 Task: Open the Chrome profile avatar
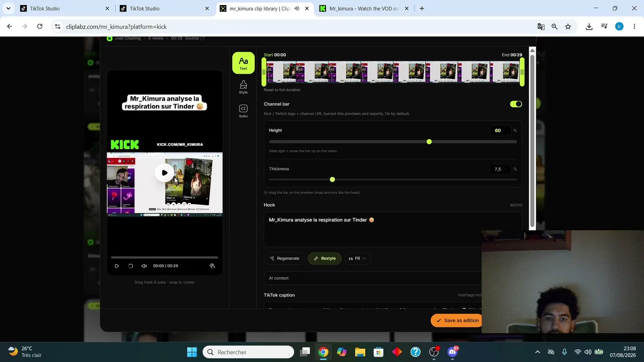[x=619, y=27]
